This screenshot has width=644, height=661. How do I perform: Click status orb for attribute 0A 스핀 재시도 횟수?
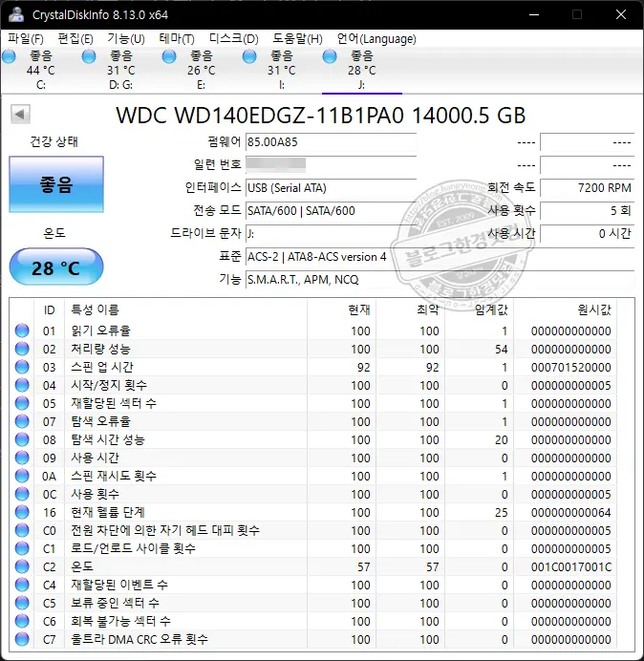22,476
